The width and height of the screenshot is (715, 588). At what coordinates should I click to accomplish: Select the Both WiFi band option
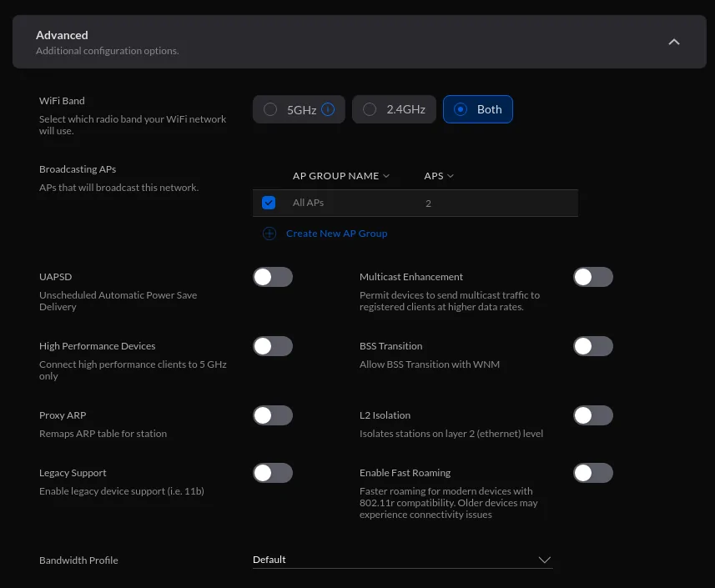click(x=478, y=109)
